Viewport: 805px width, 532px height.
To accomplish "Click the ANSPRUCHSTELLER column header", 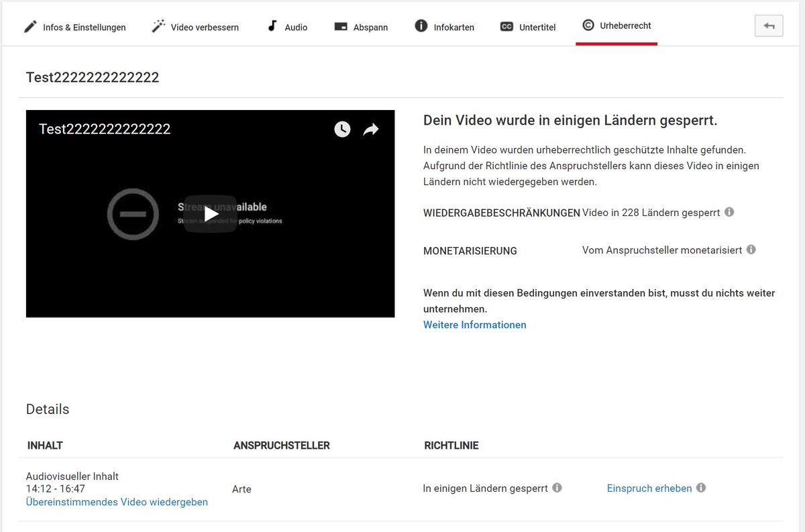I will click(x=282, y=445).
